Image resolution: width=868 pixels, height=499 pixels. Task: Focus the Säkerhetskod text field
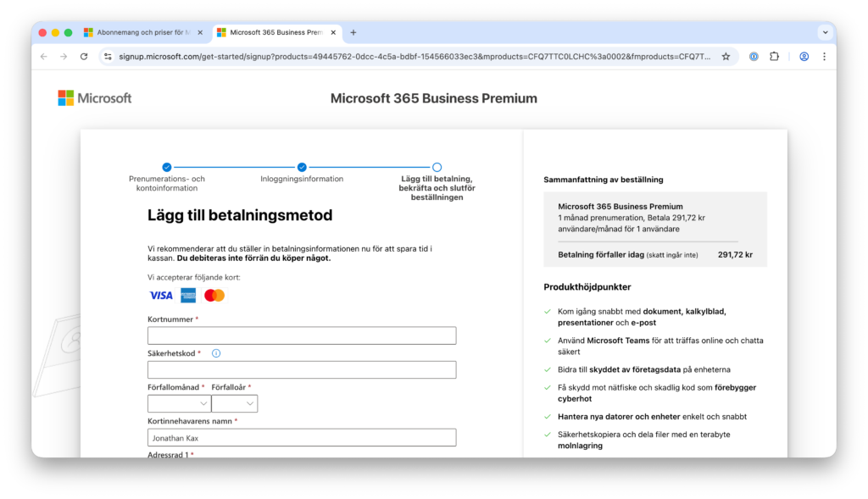pyautogui.click(x=302, y=370)
